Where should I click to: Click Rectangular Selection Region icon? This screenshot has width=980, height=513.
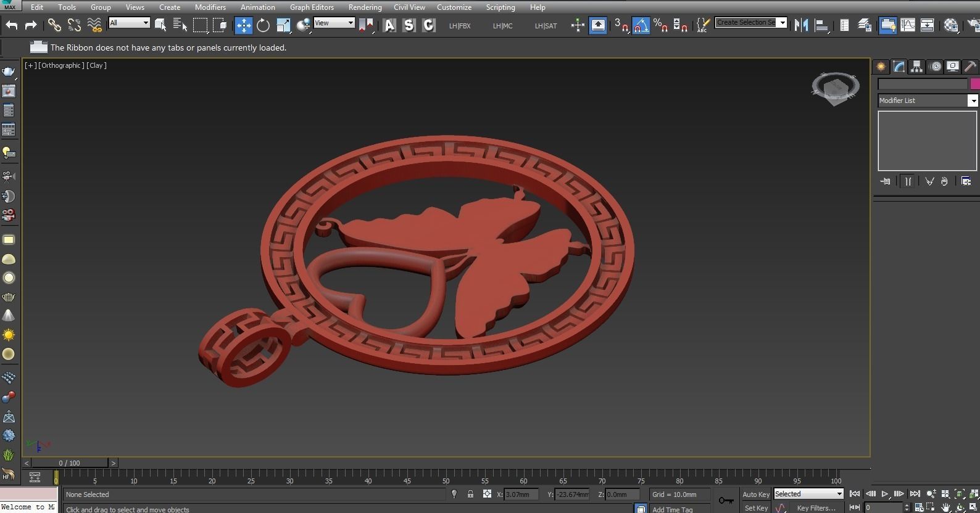200,25
